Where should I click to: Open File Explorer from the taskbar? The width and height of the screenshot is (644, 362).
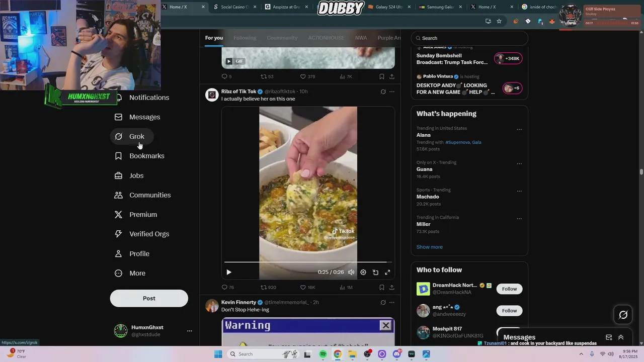click(x=352, y=354)
